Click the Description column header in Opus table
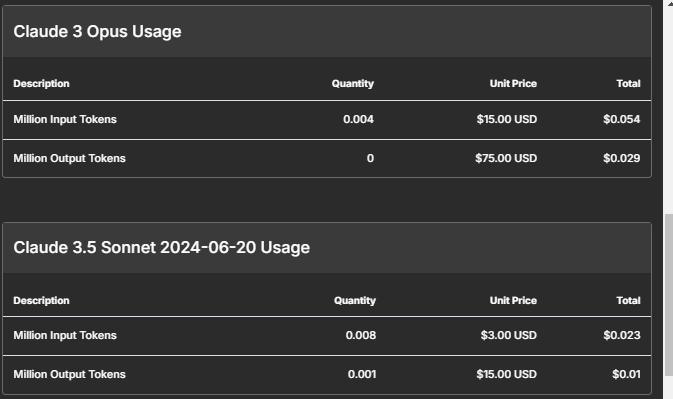The image size is (673, 399). [x=41, y=84]
